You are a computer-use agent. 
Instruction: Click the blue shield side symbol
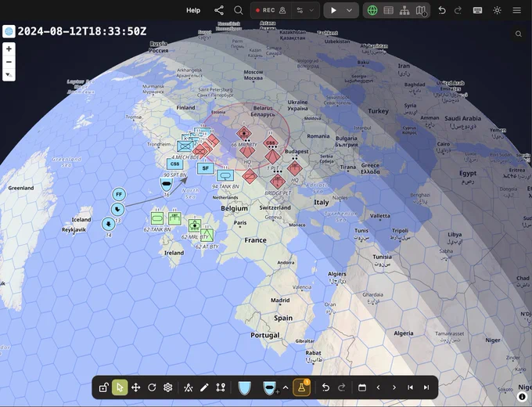[x=244, y=387]
